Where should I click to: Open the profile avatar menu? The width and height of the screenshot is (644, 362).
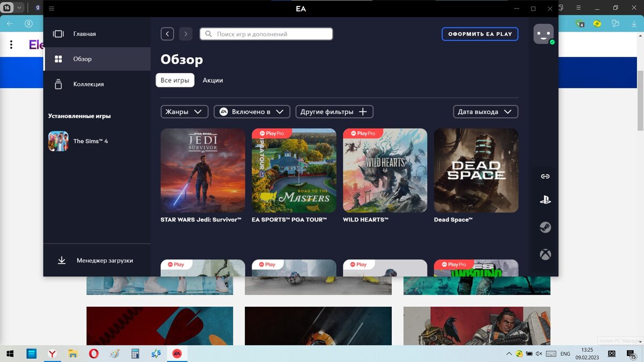543,34
